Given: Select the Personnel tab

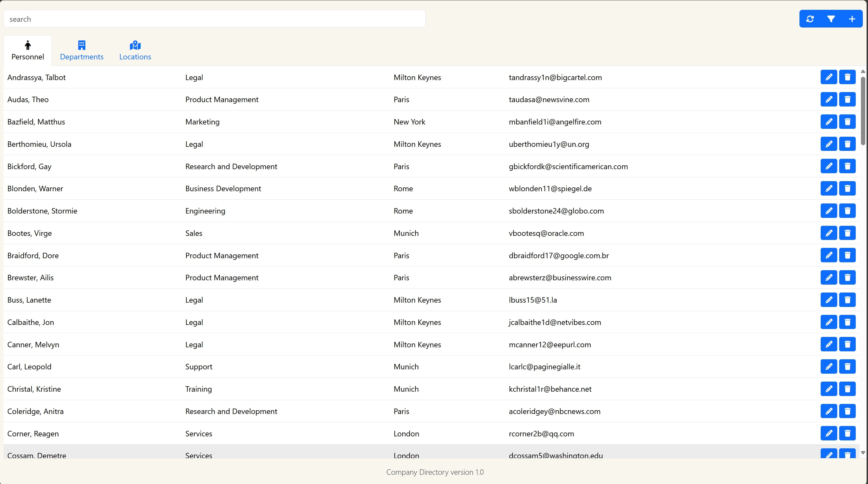Looking at the screenshot, I should click(x=28, y=51).
